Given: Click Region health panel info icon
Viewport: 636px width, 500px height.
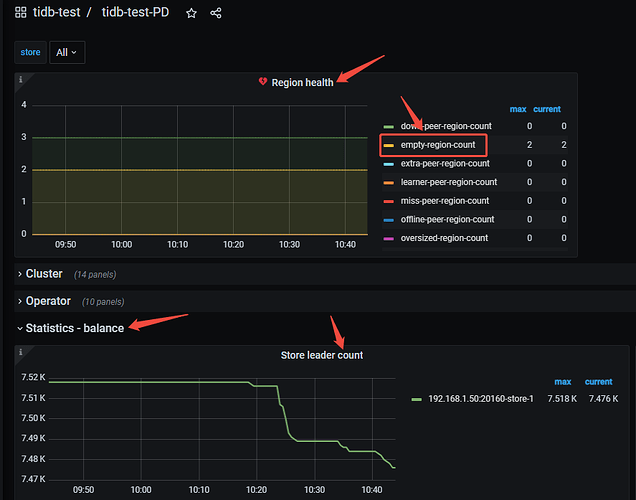Looking at the screenshot, I should pyautogui.click(x=21, y=79).
